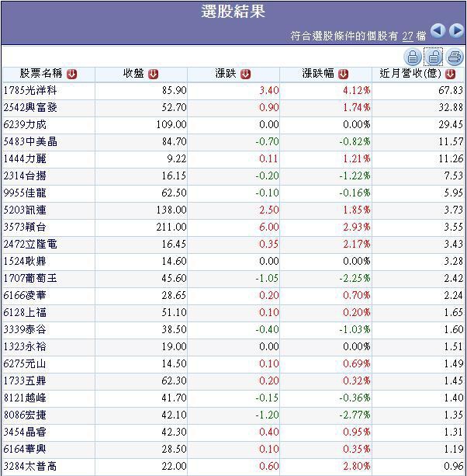Click closing price 85.90
Viewport: 467px width, 476px height.
click(x=174, y=91)
